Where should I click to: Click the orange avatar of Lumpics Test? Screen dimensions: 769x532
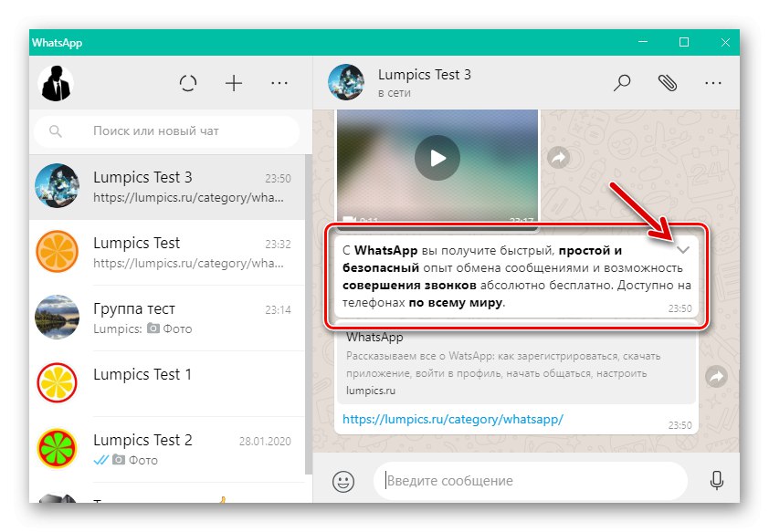coord(57,252)
